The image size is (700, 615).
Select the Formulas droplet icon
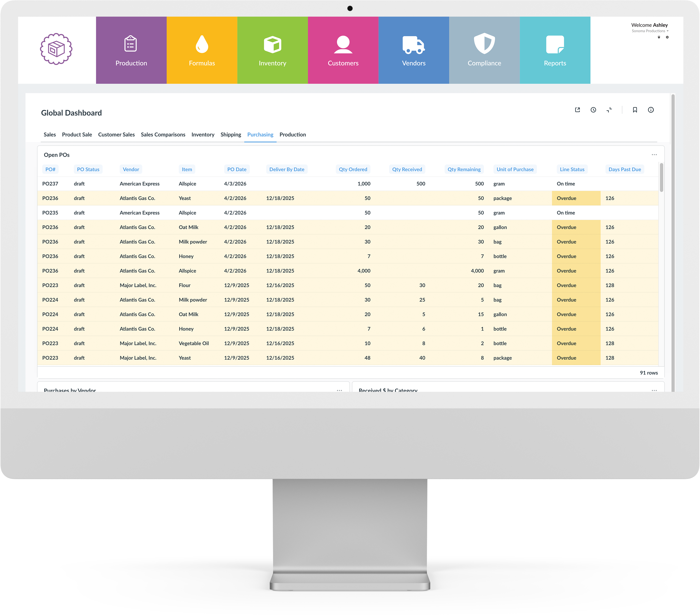coord(202,44)
